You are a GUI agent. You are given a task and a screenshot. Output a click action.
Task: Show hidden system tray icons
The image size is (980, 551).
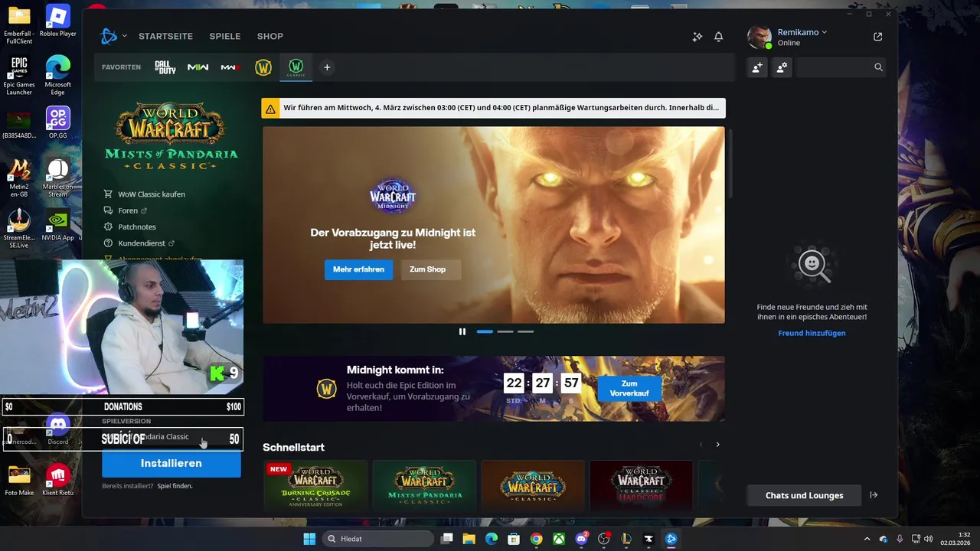867,539
